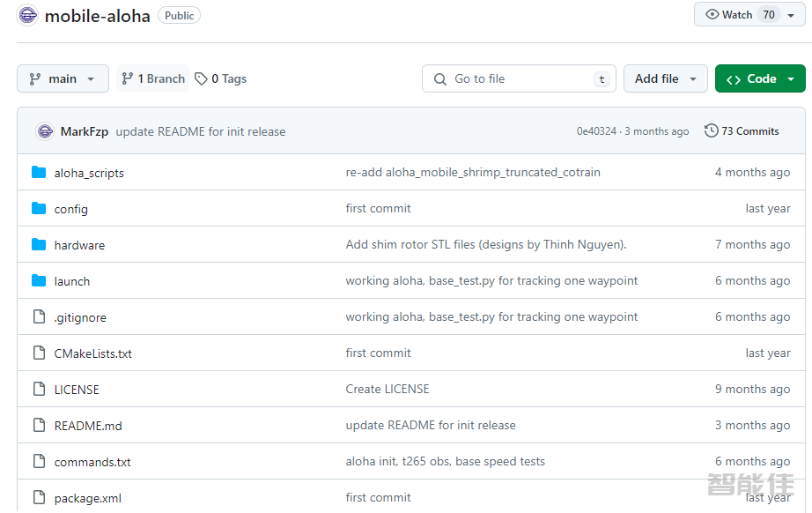Open the LICENSE file
Viewport: 812px width, 513px height.
click(x=77, y=390)
